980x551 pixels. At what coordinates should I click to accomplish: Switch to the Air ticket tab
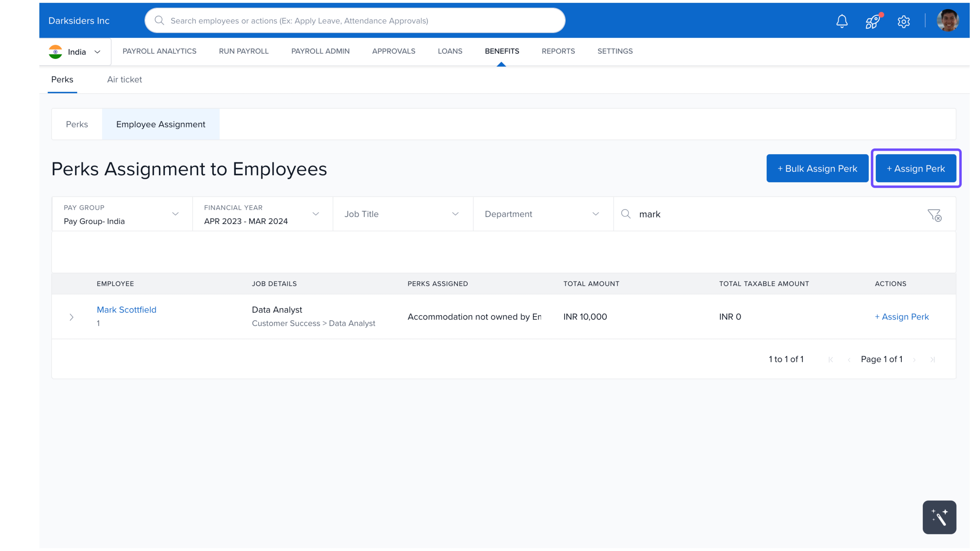click(x=124, y=80)
